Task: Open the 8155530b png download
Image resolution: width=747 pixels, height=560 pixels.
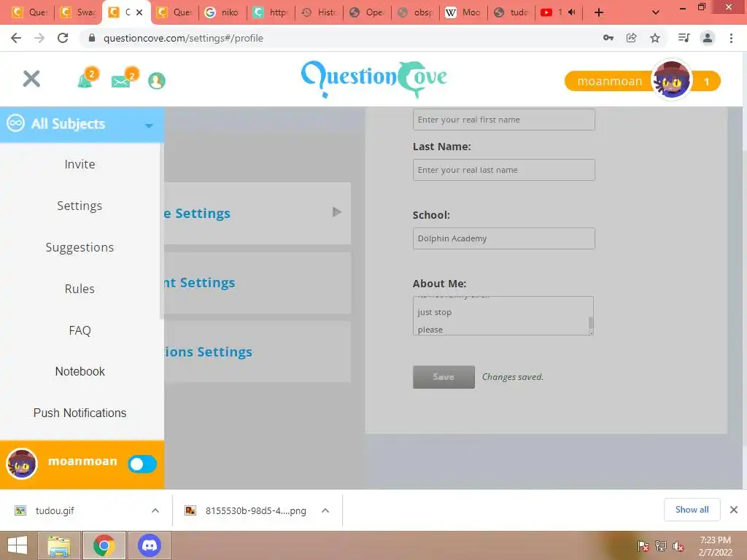Action: pos(255,510)
